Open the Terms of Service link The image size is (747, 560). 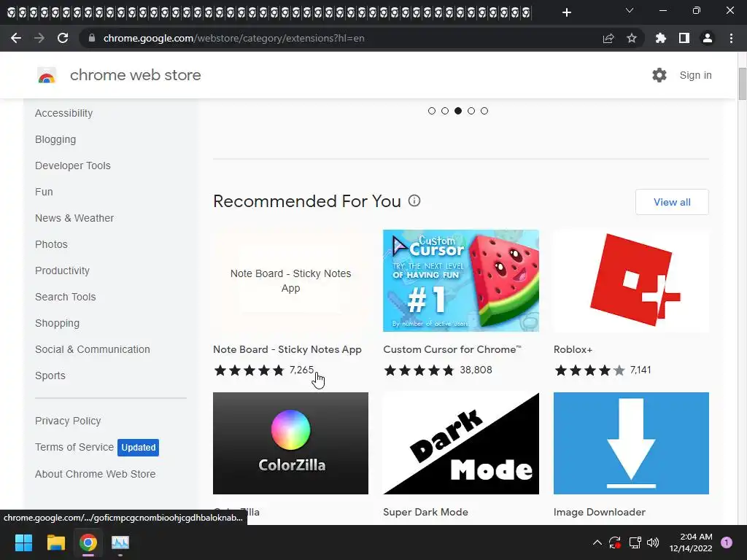click(x=74, y=447)
